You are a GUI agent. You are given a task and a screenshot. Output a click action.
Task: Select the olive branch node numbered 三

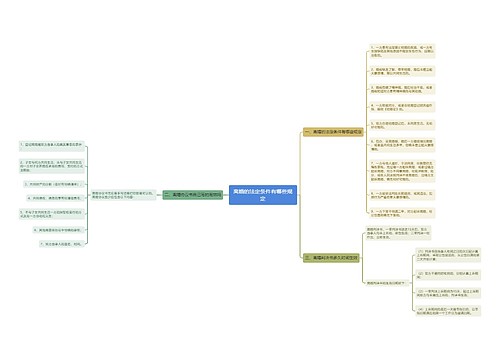[331, 258]
